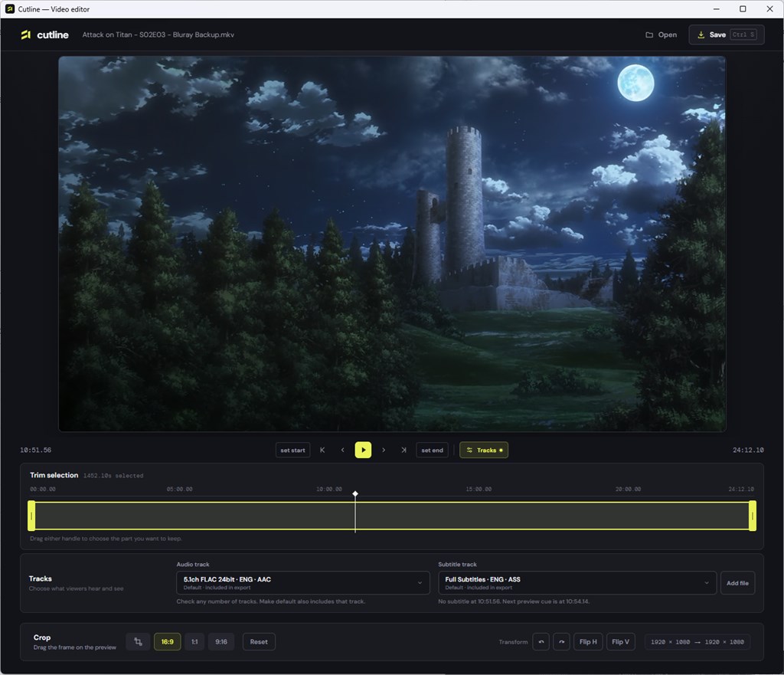Viewport: 784px width, 675px height.
Task: Select the free crop tool icon
Action: coord(138,641)
